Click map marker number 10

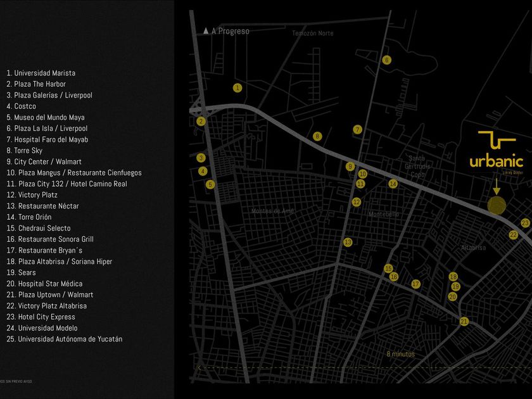(362, 174)
